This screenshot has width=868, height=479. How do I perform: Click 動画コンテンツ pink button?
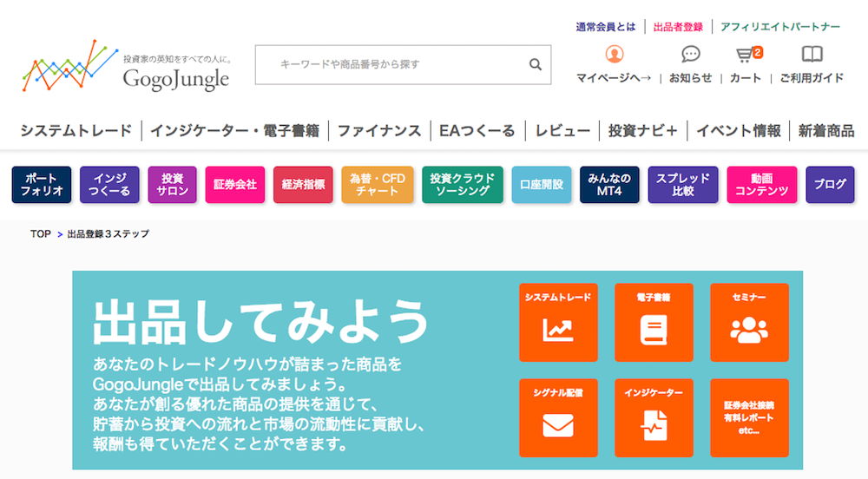coord(762,185)
